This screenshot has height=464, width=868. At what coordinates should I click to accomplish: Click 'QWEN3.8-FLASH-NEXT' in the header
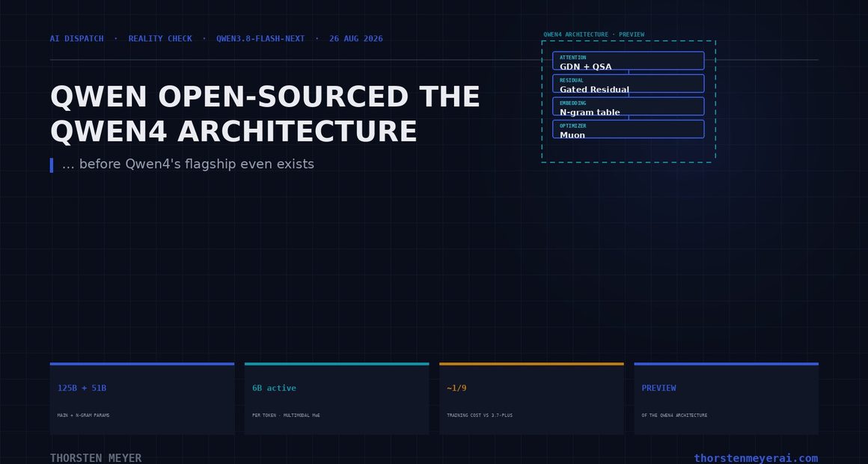pos(260,39)
